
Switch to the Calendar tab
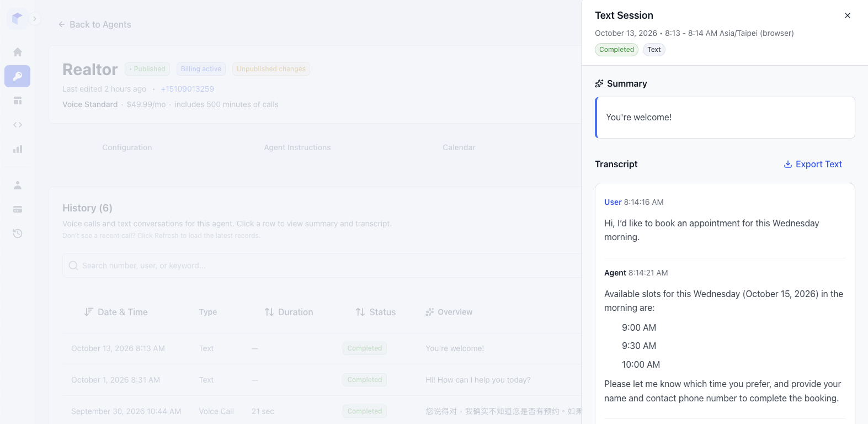point(459,147)
